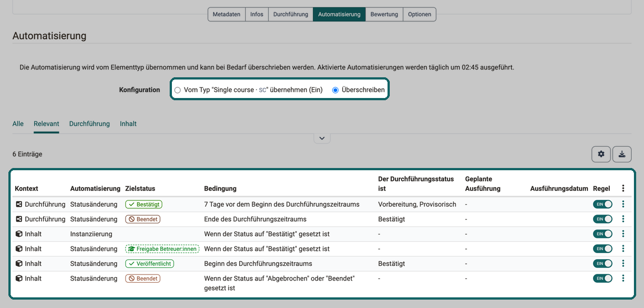Open actions menu for the Bestätigt rule row
Image resolution: width=644 pixels, height=308 pixels.
pyautogui.click(x=623, y=204)
